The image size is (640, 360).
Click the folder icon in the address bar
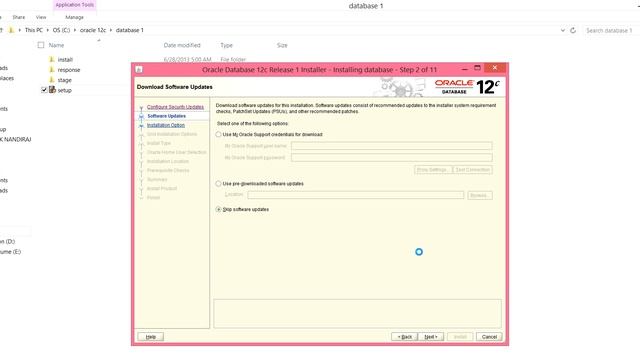[x=11, y=30]
